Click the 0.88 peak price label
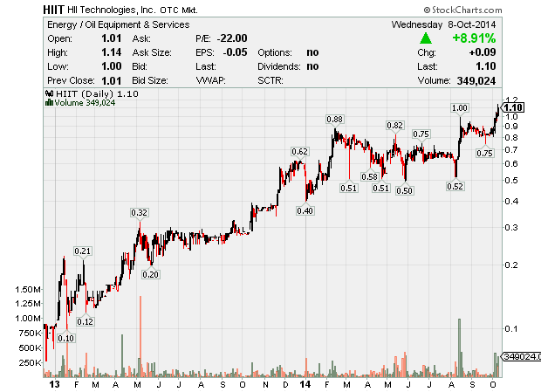541x392 pixels. tap(335, 120)
